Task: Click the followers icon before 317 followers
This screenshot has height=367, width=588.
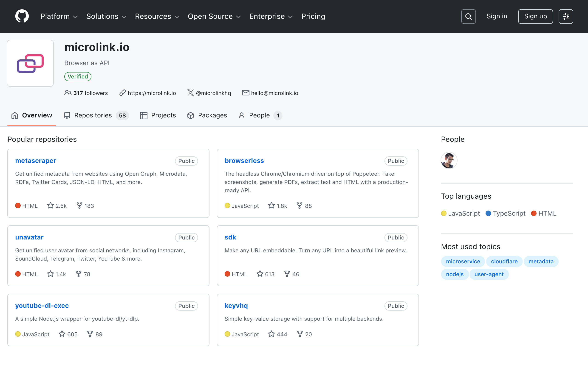Action: pos(68,93)
